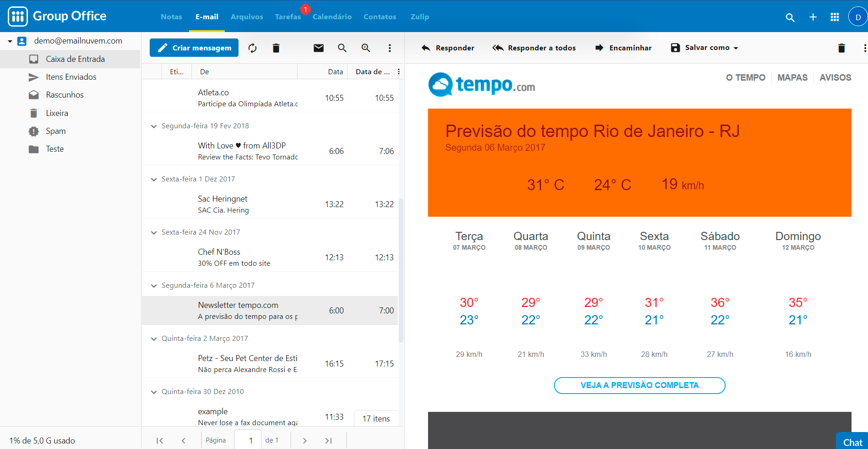Screen dimensions: 868x449
Task: Click the page number input field
Action: 250,440
